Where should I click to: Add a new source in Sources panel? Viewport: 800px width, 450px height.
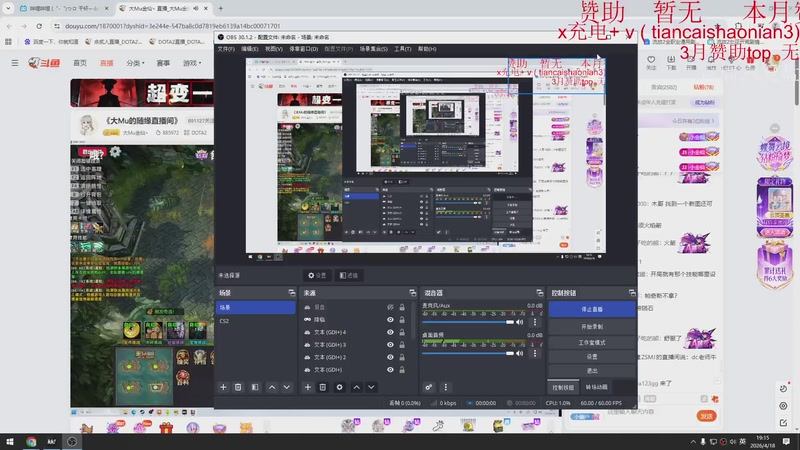click(x=308, y=387)
